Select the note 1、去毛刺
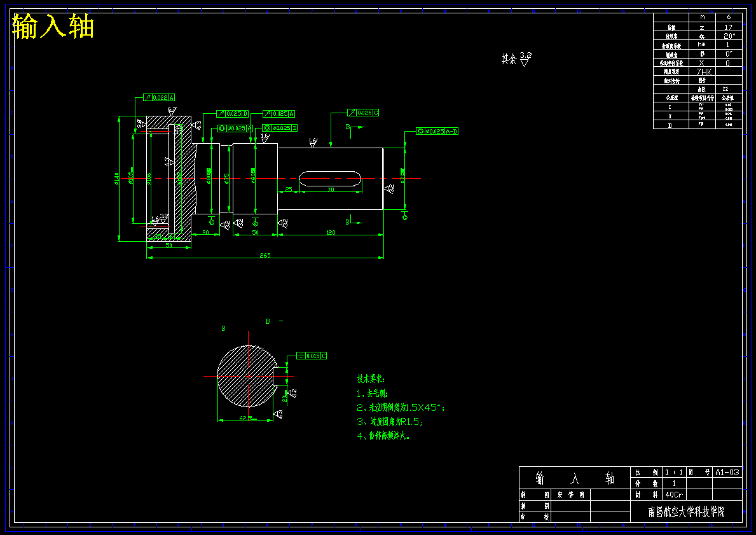This screenshot has height=535, width=756. tap(372, 393)
